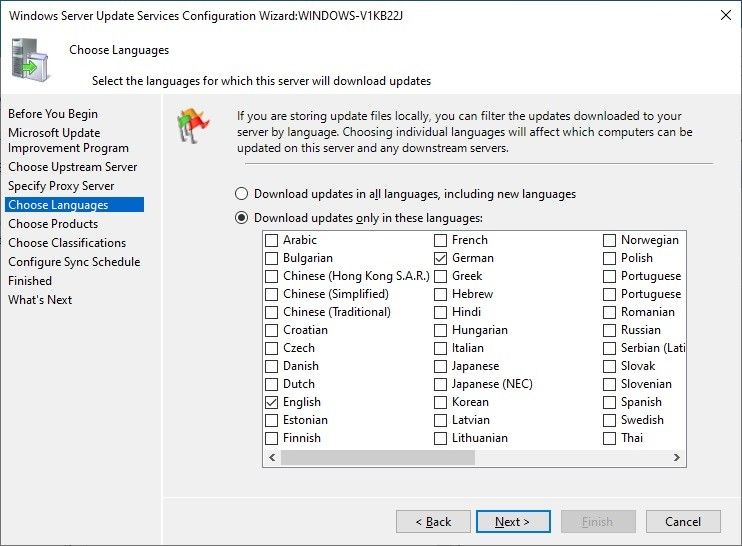Open the Finished step
The height and width of the screenshot is (546, 742).
[30, 281]
